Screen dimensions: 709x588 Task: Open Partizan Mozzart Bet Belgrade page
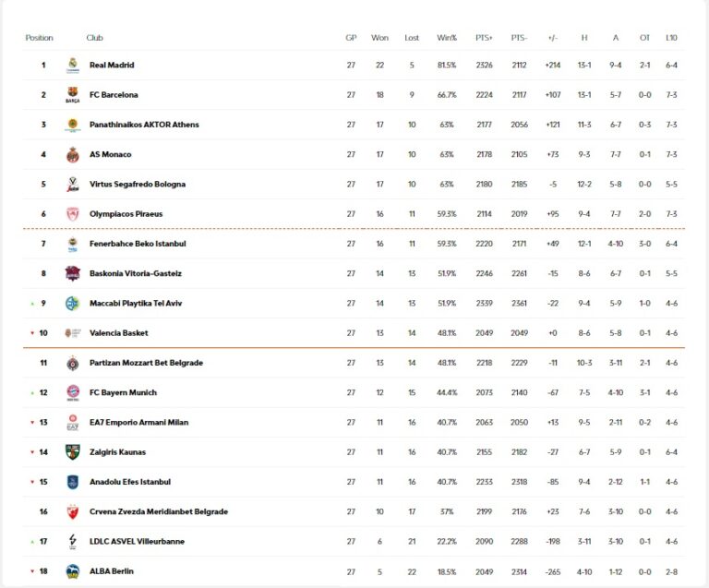pyautogui.click(x=146, y=363)
